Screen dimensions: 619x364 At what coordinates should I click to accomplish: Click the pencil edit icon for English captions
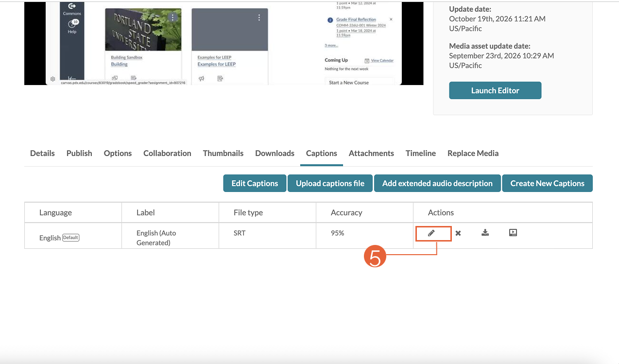click(x=431, y=233)
